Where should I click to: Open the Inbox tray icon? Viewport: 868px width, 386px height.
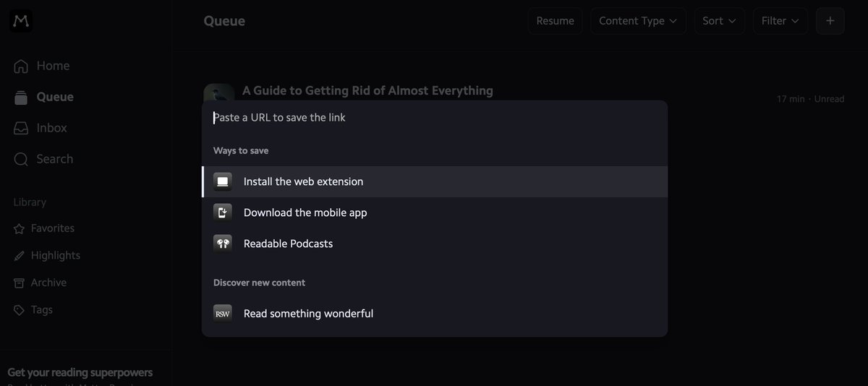pyautogui.click(x=22, y=128)
